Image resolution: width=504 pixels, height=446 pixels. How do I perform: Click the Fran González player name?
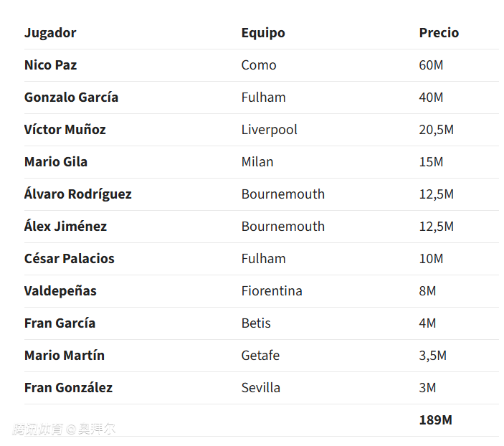point(68,387)
